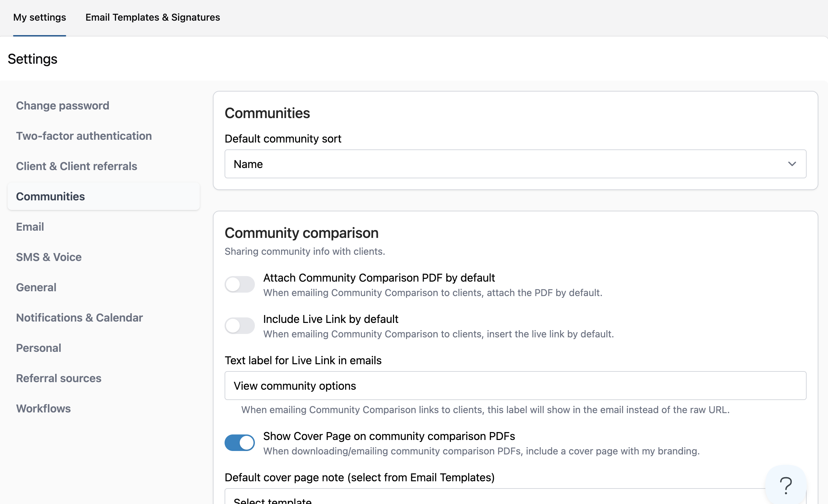This screenshot has width=828, height=504.
Task: Open Email settings in sidebar
Action: click(30, 227)
